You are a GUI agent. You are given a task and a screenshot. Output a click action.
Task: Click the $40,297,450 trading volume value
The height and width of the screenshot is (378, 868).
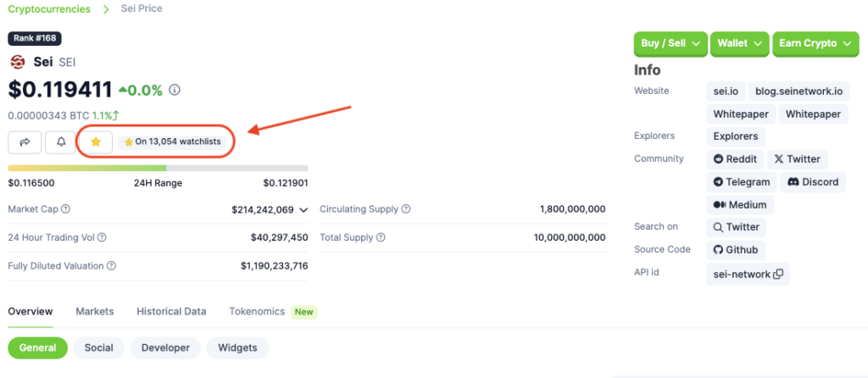click(279, 237)
